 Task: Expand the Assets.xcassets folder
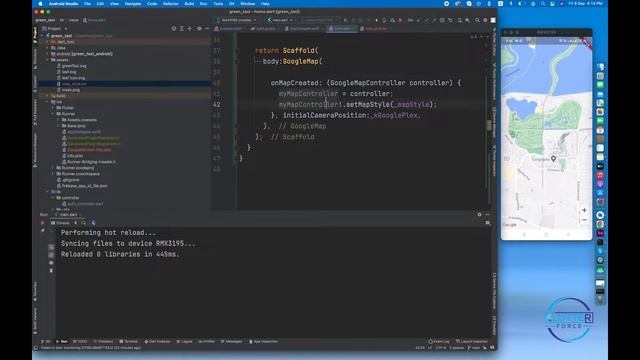pos(58,120)
